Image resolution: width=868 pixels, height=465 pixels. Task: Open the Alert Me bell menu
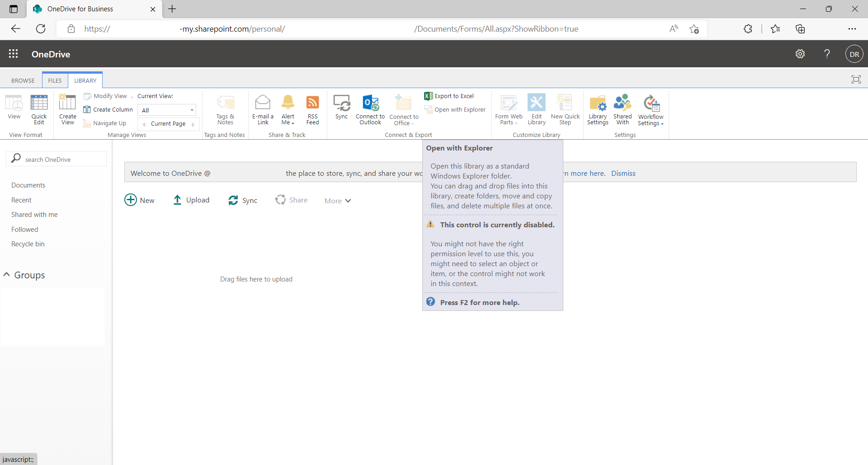point(288,109)
